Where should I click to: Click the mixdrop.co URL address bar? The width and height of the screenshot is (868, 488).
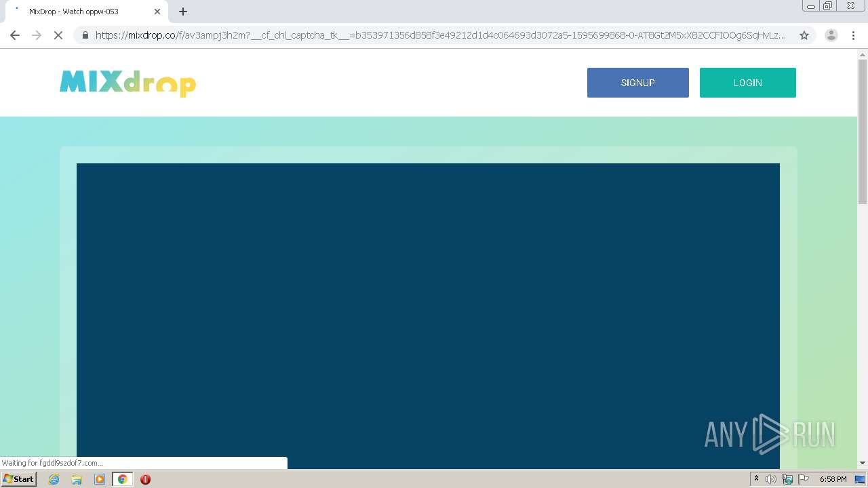(x=441, y=35)
